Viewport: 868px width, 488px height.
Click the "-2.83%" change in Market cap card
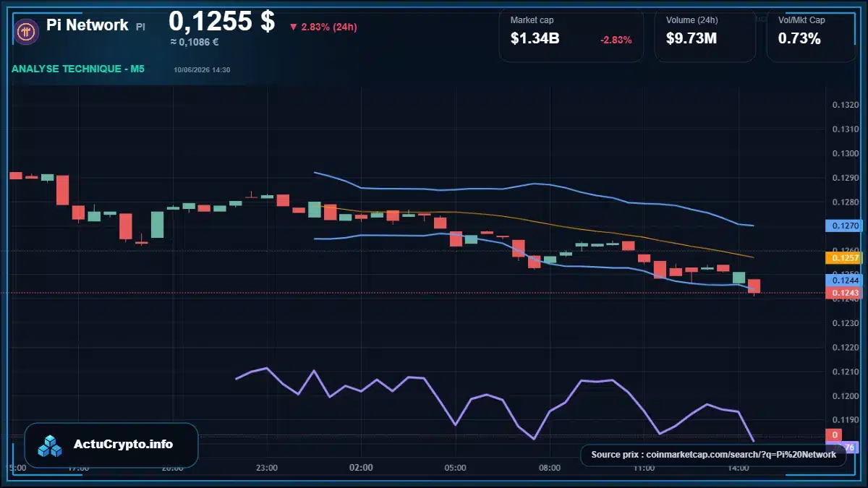(616, 40)
